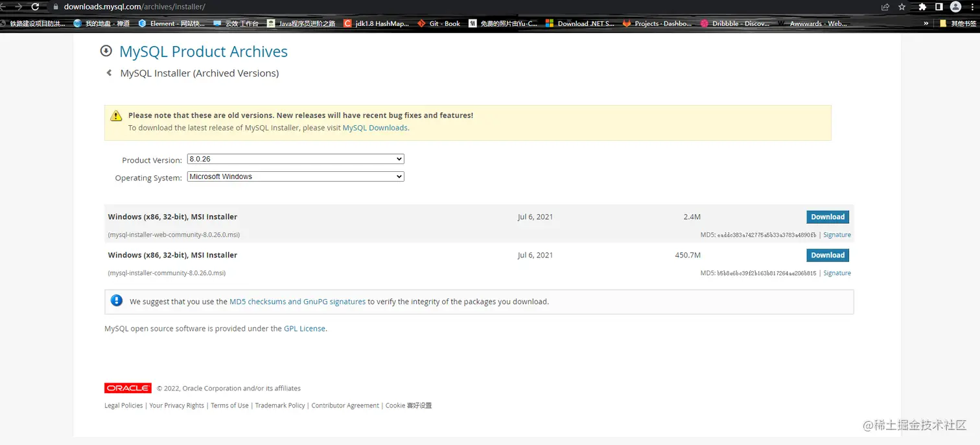980x445 pixels.
Task: Open the Projects - Dashboard GitLab bookmark
Action: tap(657, 23)
